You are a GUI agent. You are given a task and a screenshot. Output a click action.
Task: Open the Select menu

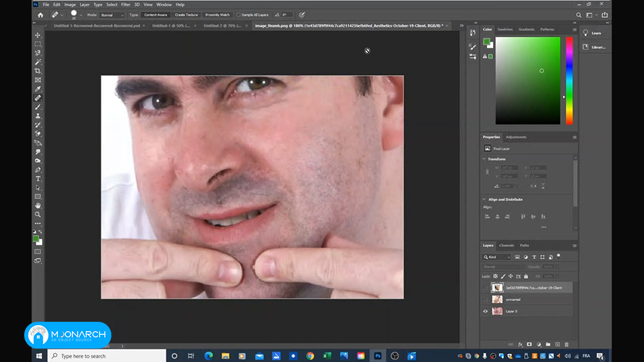112,5
